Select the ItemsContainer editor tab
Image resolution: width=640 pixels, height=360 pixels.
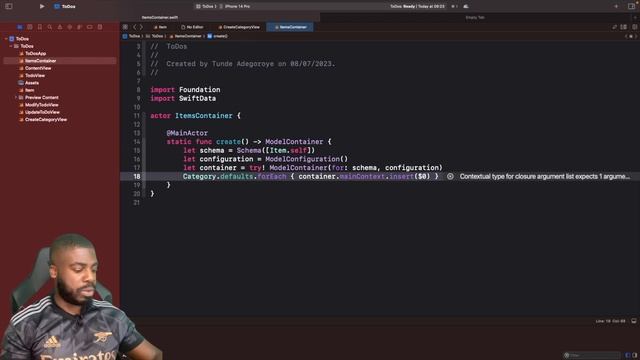tap(290, 27)
